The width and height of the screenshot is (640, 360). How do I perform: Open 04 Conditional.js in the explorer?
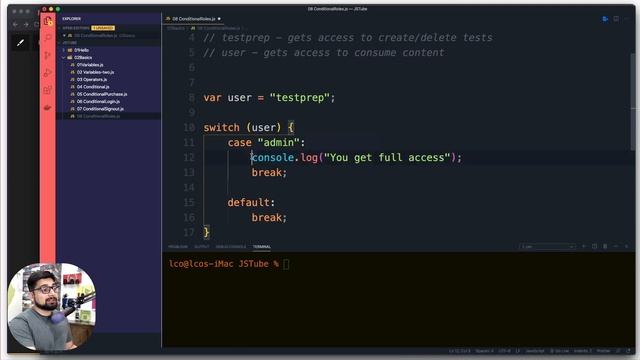click(93, 87)
